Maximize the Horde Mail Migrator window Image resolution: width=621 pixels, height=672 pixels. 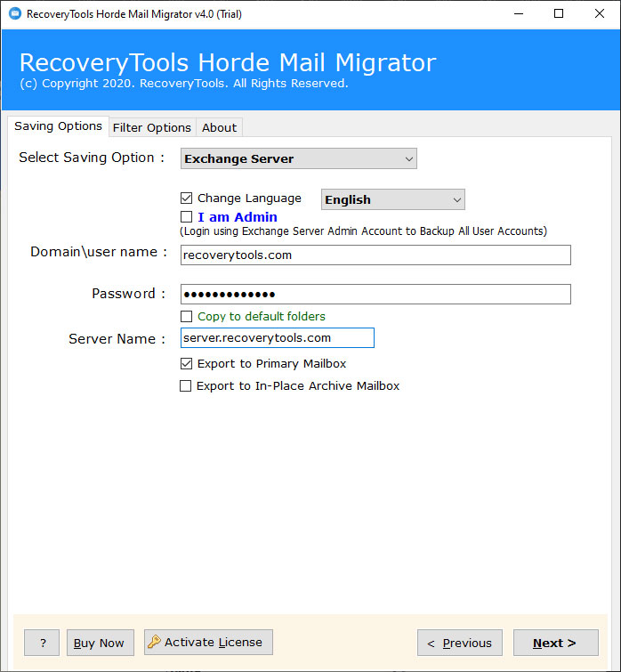coord(559,13)
